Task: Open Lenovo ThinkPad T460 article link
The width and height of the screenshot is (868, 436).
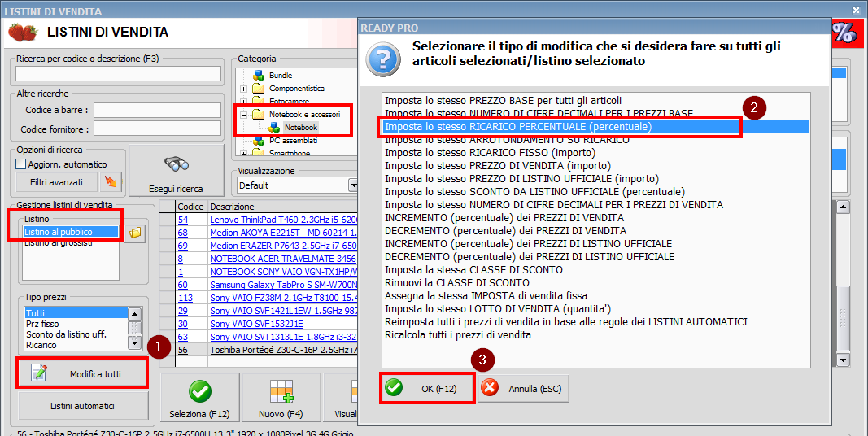Action: 283,220
